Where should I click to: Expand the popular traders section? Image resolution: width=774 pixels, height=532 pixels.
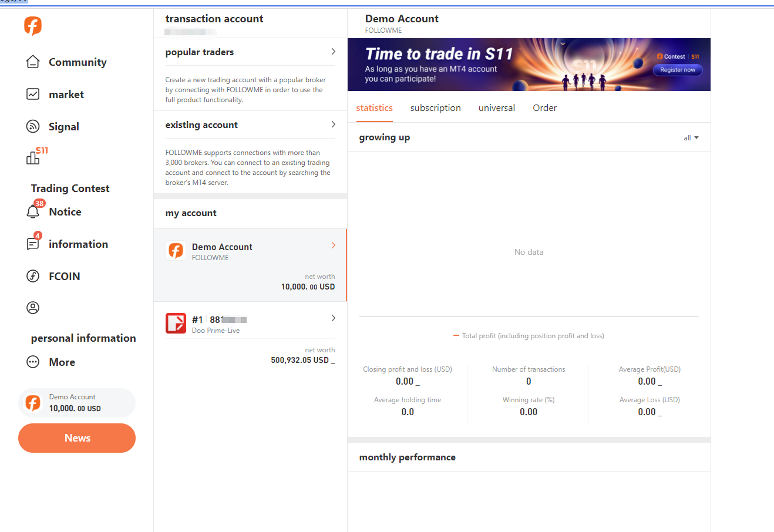[x=333, y=52]
